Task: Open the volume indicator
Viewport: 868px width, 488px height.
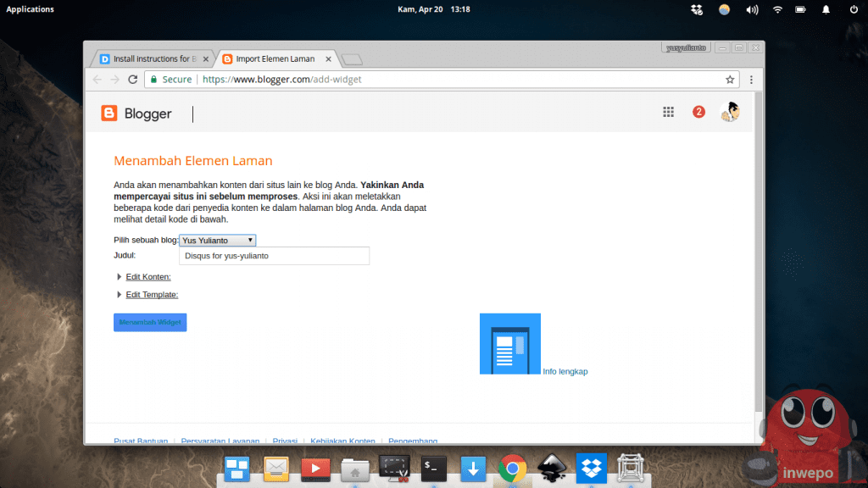Action: (x=752, y=9)
